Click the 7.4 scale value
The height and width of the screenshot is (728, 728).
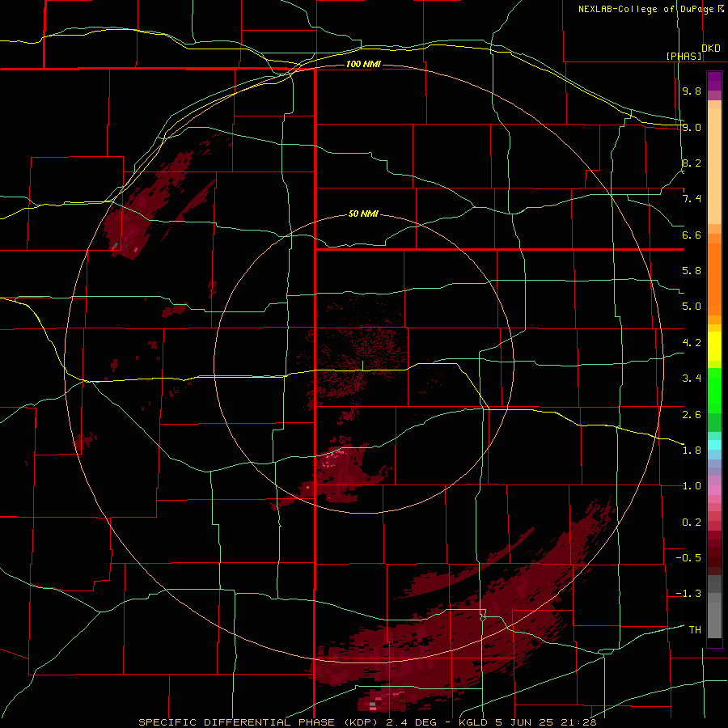point(692,199)
